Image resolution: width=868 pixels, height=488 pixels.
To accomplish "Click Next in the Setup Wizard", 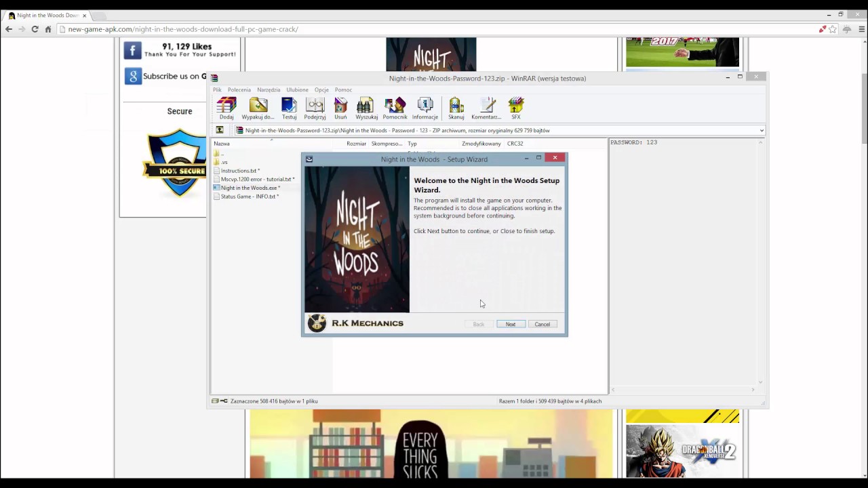I will (x=511, y=324).
